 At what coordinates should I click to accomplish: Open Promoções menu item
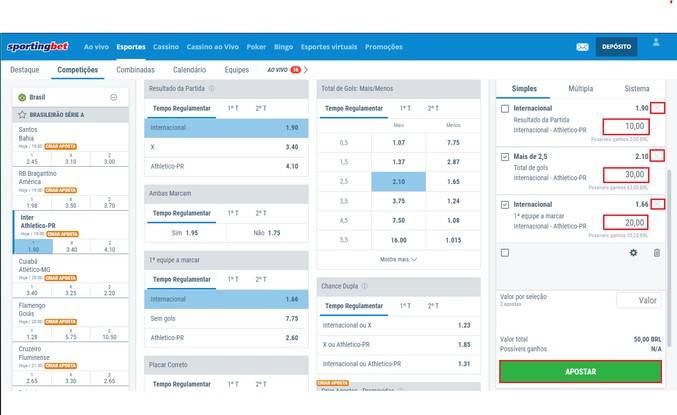(x=384, y=47)
